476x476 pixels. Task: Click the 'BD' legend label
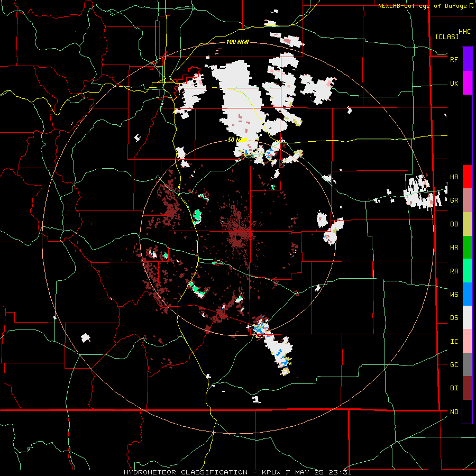454,224
